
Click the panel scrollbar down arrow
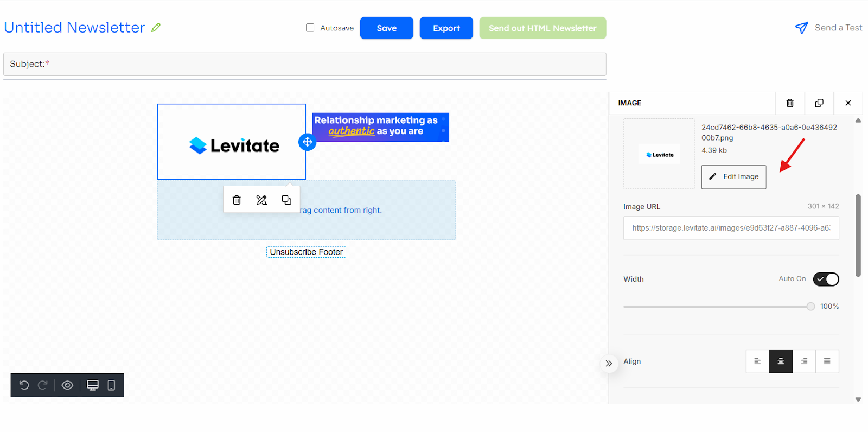pyautogui.click(x=858, y=399)
